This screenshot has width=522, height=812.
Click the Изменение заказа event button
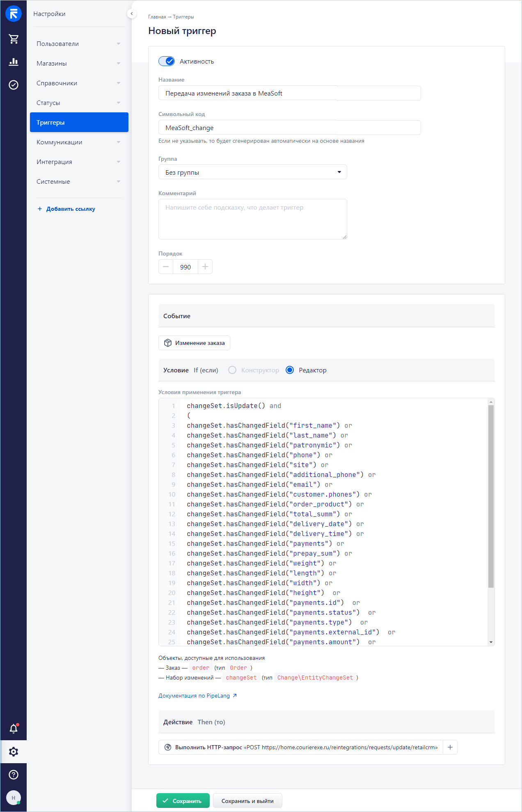[194, 343]
